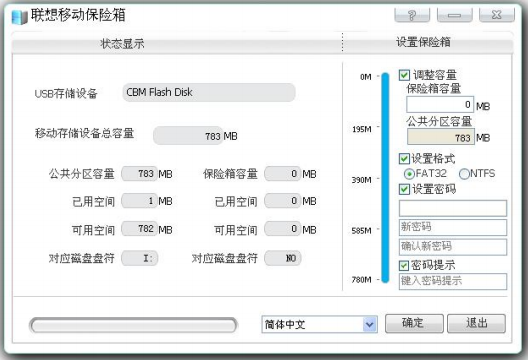
Task: Select the NTFS format radio button
Action: [x=464, y=174]
